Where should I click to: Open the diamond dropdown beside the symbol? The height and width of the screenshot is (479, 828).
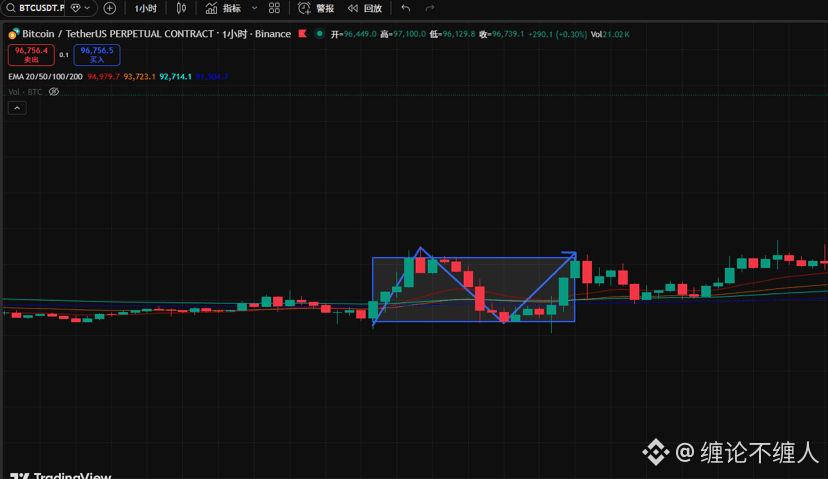click(x=81, y=8)
